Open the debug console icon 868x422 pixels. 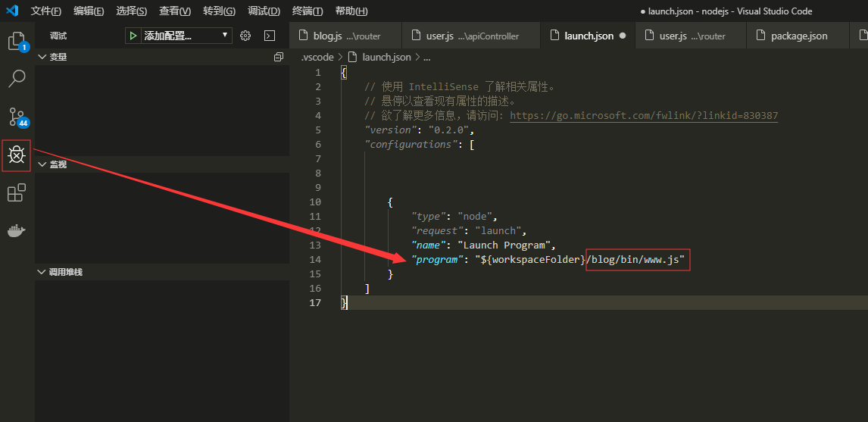(270, 36)
